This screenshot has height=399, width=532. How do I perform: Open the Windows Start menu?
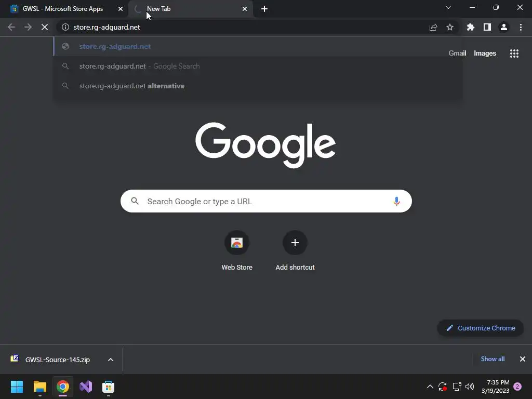coord(17,387)
